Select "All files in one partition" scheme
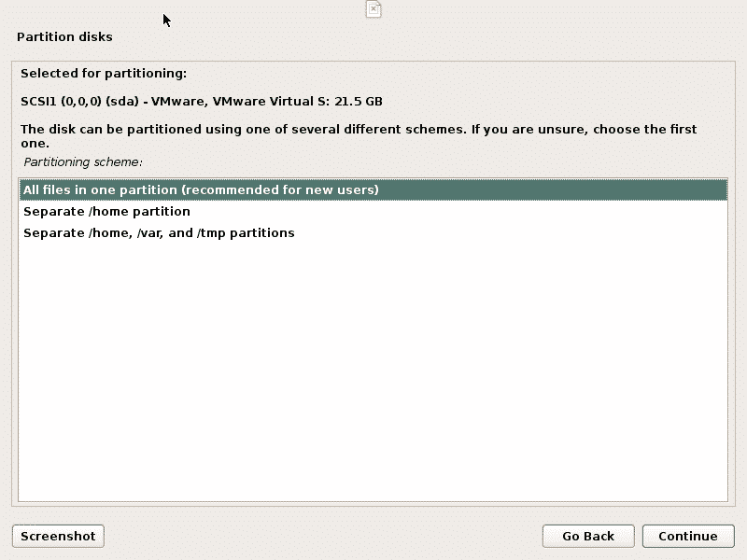Screen dimensions: 747x560 [x=103, y=189]
